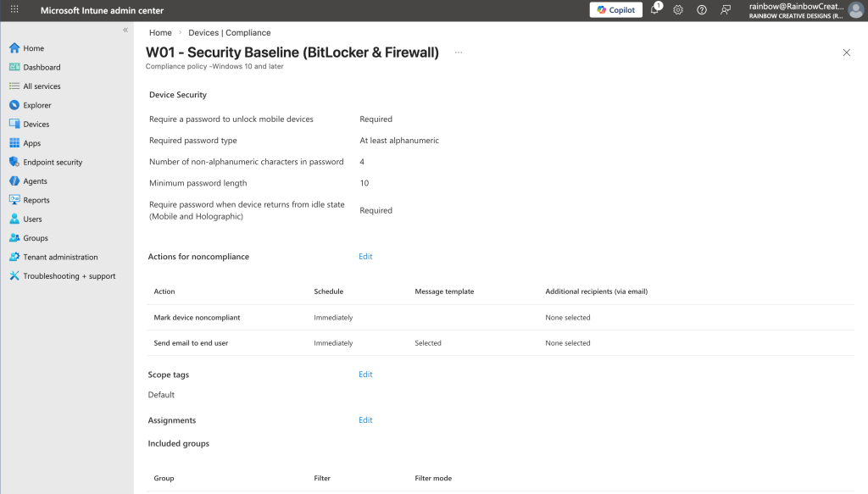This screenshot has height=494, width=868.
Task: Collapse the left navigation sidebar
Action: click(x=125, y=30)
